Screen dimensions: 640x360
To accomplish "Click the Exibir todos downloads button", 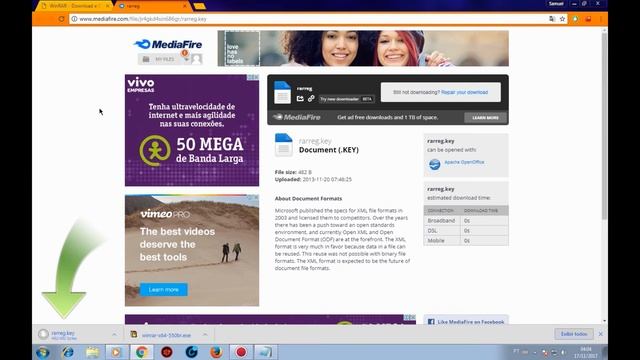I will coord(573,334).
